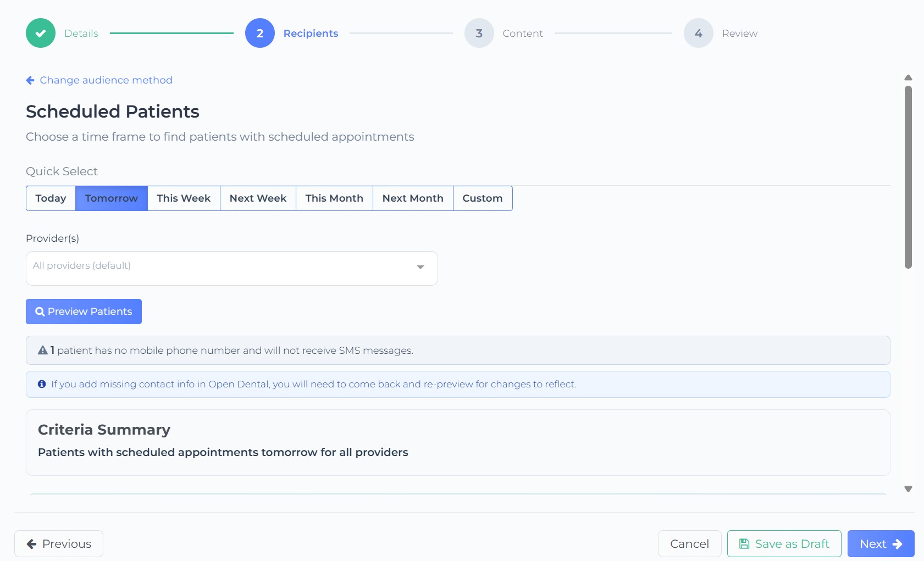Select Custom time frame option
This screenshot has height=561, width=924.
pos(482,198)
